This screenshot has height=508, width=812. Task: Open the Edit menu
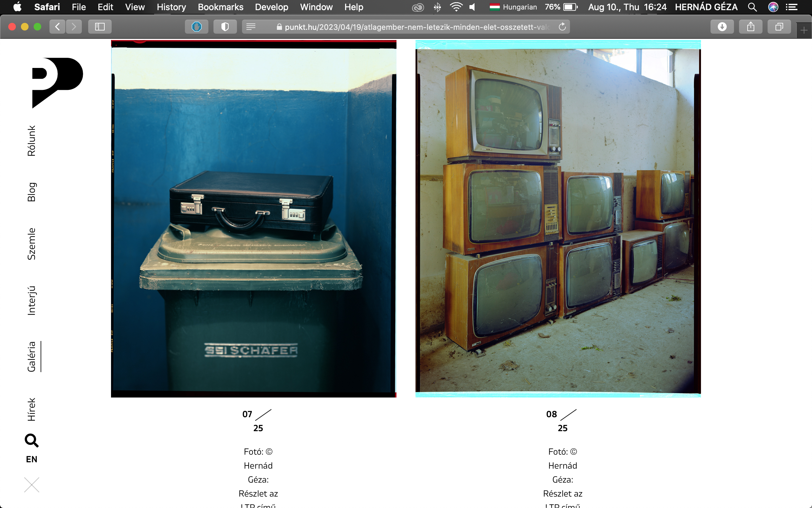105,7
